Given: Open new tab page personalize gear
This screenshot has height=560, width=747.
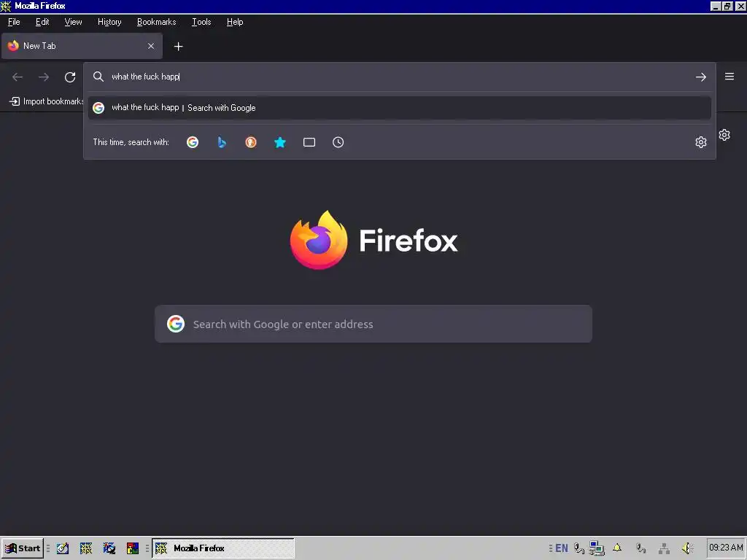Looking at the screenshot, I should point(724,135).
